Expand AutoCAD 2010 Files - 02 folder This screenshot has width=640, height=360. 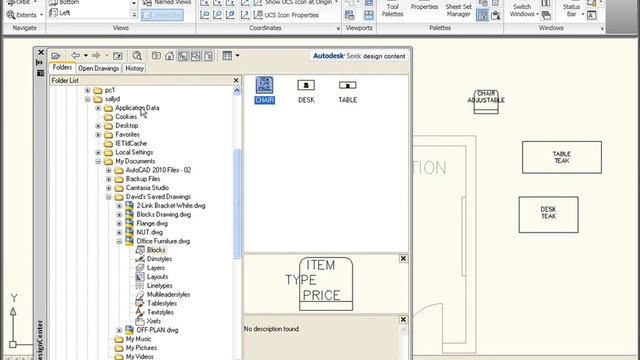tap(109, 170)
